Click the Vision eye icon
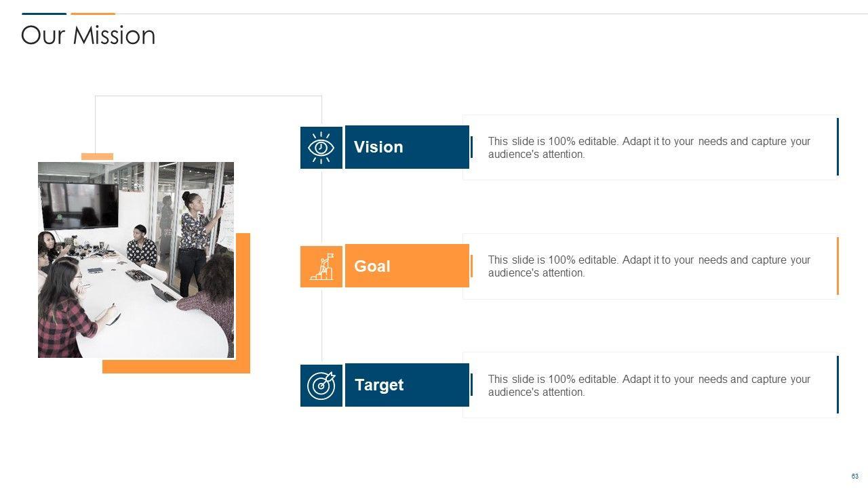Viewport: 868px width, 488px height. point(321,147)
